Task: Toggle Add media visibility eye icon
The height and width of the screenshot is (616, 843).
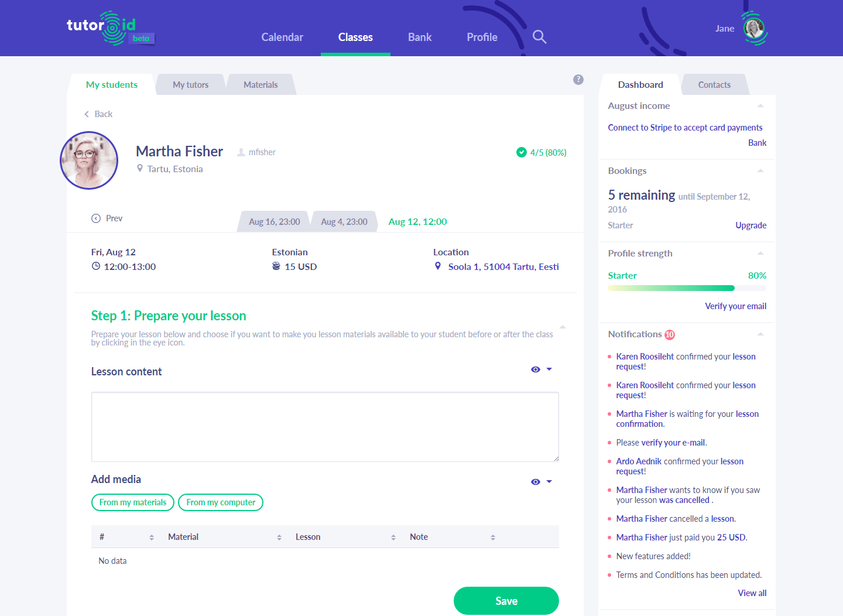Action: click(x=535, y=482)
